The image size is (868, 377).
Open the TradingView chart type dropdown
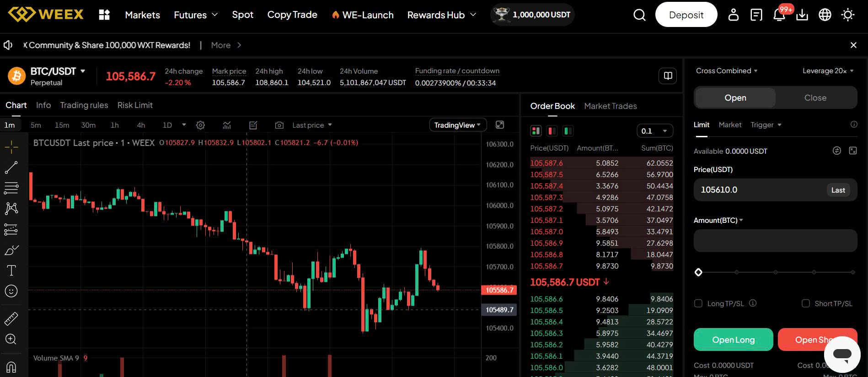(x=457, y=125)
